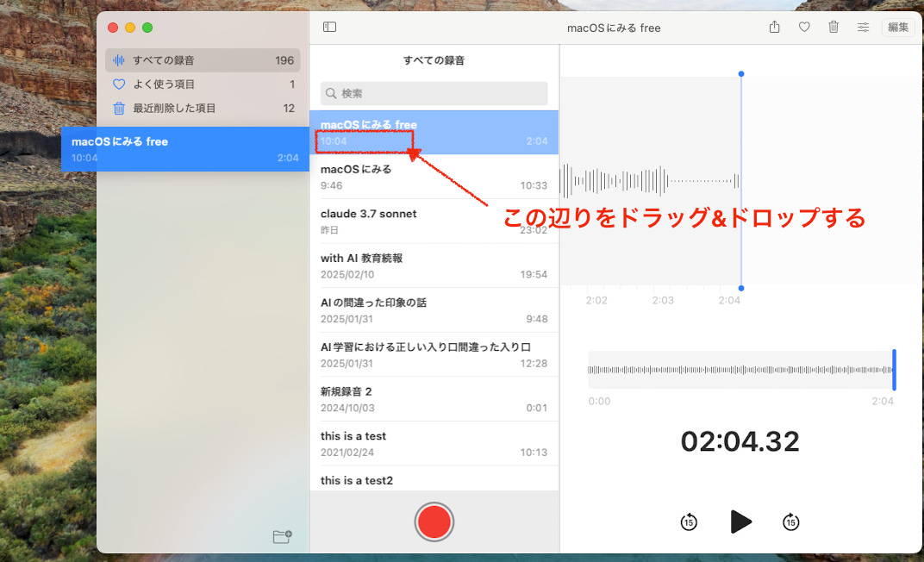Close the window with the red button

pos(113,28)
